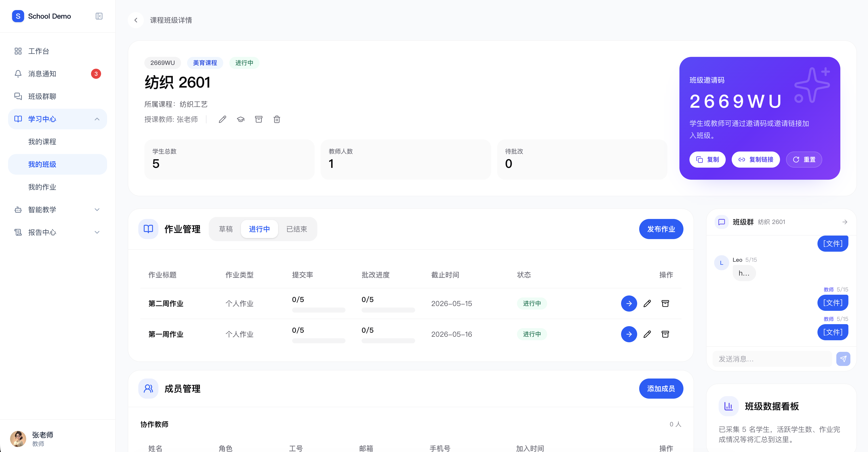This screenshot has width=868, height=452.
Task: Click the 提交率 column header
Action: tap(302, 275)
